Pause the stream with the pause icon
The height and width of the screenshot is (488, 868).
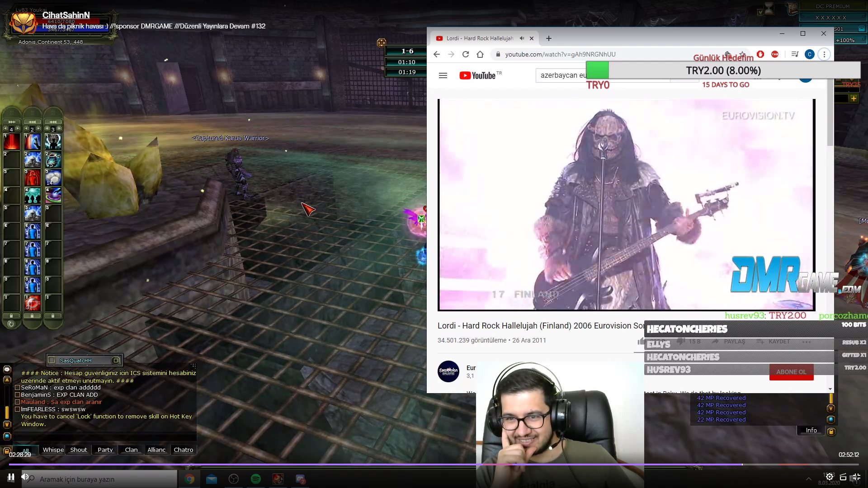[x=11, y=477]
